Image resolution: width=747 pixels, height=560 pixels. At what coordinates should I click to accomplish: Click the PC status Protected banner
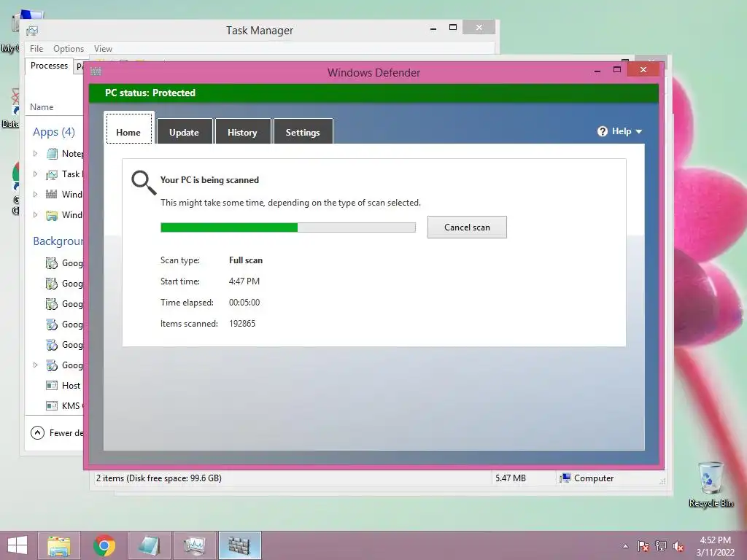(x=373, y=93)
